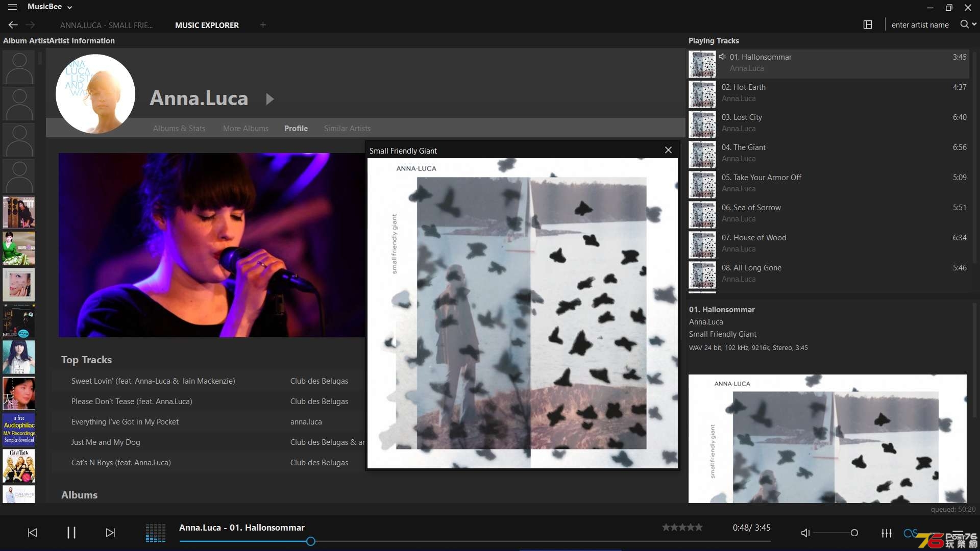Adjust the volume slider handle
Screen dimensions: 980x551
tap(854, 533)
